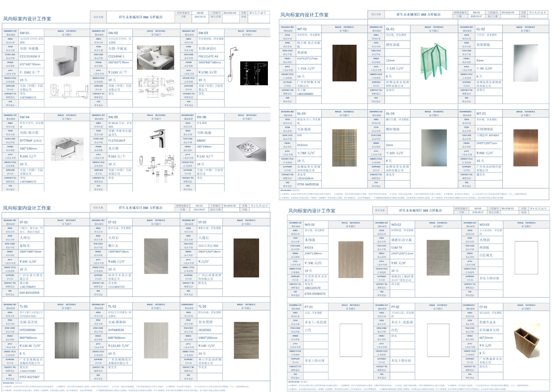Select the SW-02 wash basin image
This screenshot has width=557, height=392.
pos(155,58)
